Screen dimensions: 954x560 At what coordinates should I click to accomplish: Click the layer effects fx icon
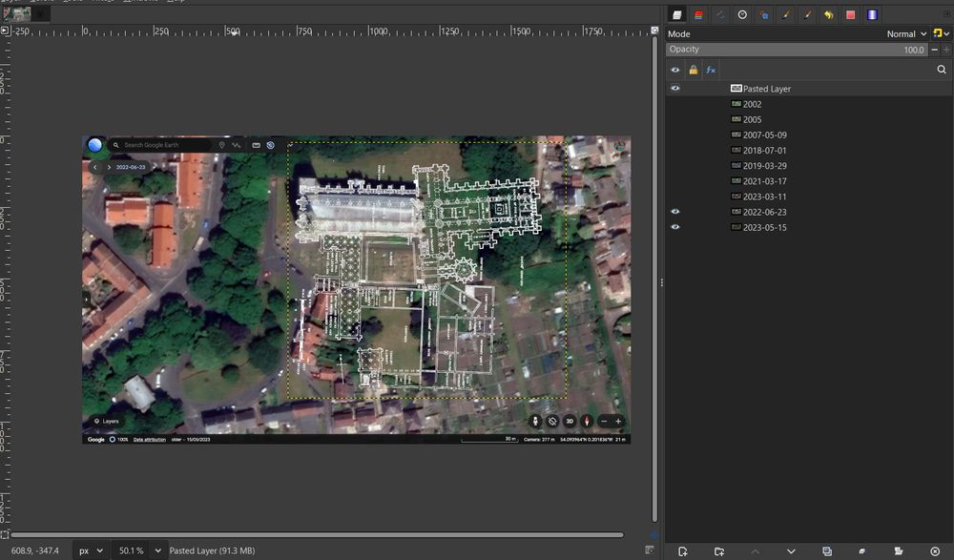click(x=711, y=70)
